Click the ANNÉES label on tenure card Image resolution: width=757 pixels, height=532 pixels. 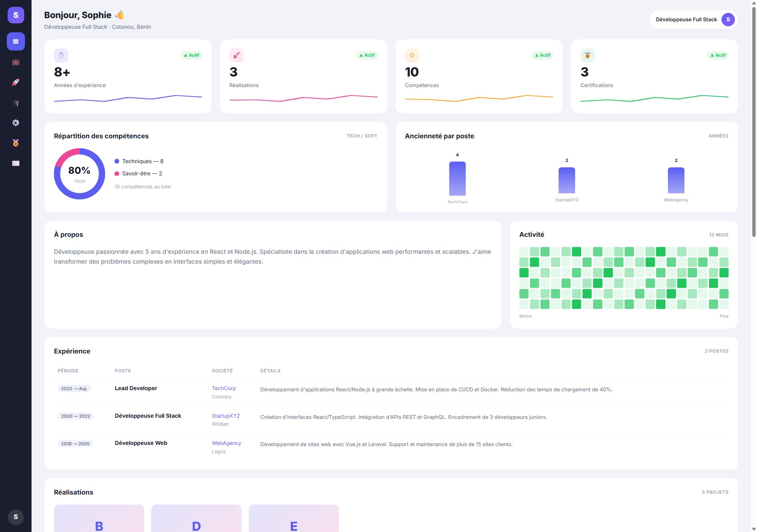tap(718, 136)
